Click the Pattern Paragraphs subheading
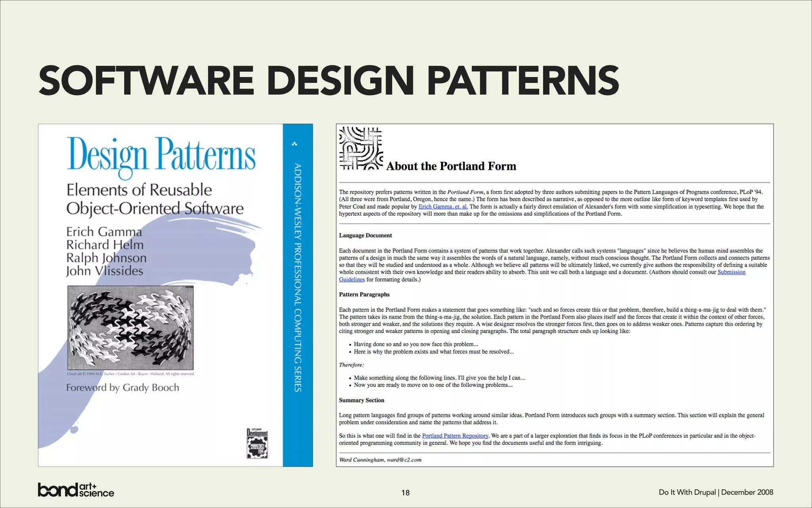Viewport: 812px width, 508px height. (364, 294)
